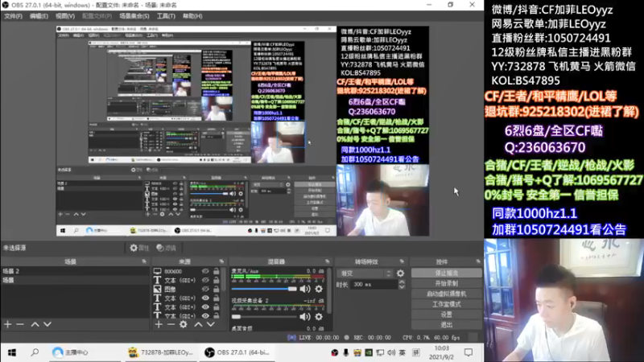Open the 帮助(H) menu
Image resolution: width=644 pixels, height=362 pixels.
192,16
